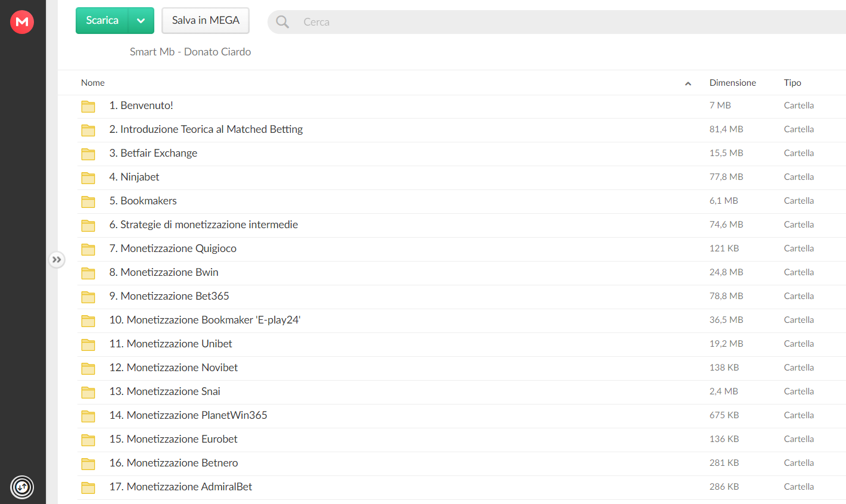The width and height of the screenshot is (846, 504).
Task: Click the 81,4 MB size value
Action: (726, 129)
